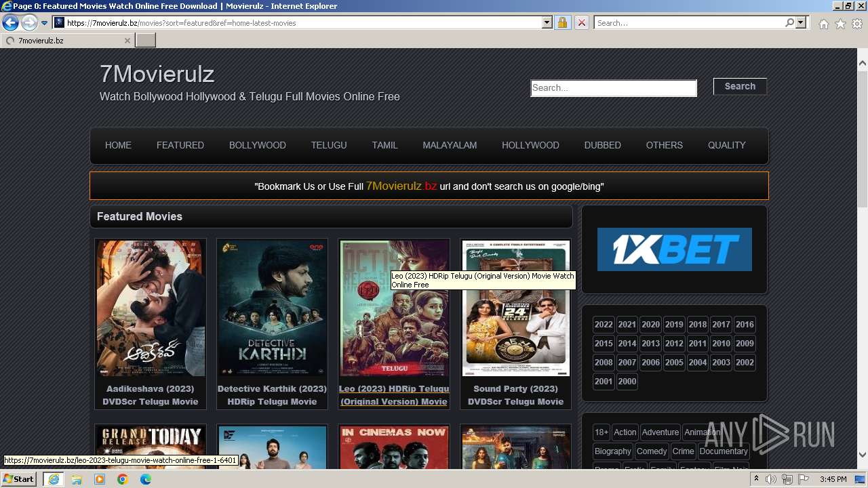Open the Tools gear icon
Viewport: 868px width, 488px height.
(856, 24)
